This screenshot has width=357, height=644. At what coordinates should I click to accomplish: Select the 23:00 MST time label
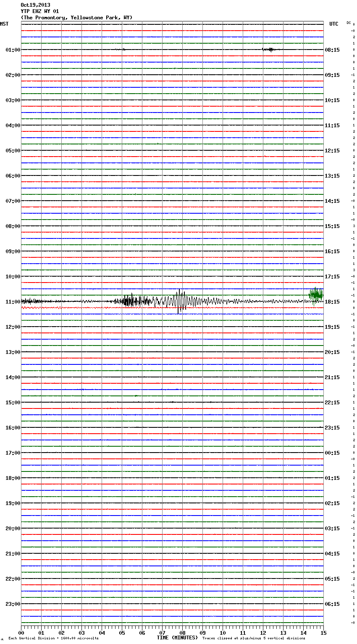tap(13, 604)
